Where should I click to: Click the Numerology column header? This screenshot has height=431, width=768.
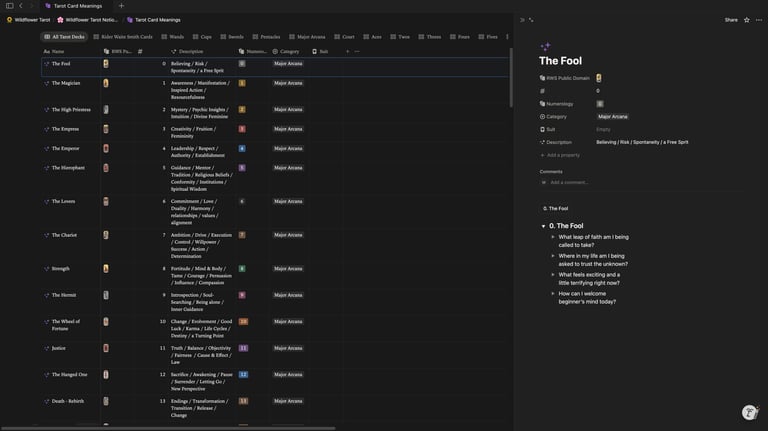[x=253, y=51]
